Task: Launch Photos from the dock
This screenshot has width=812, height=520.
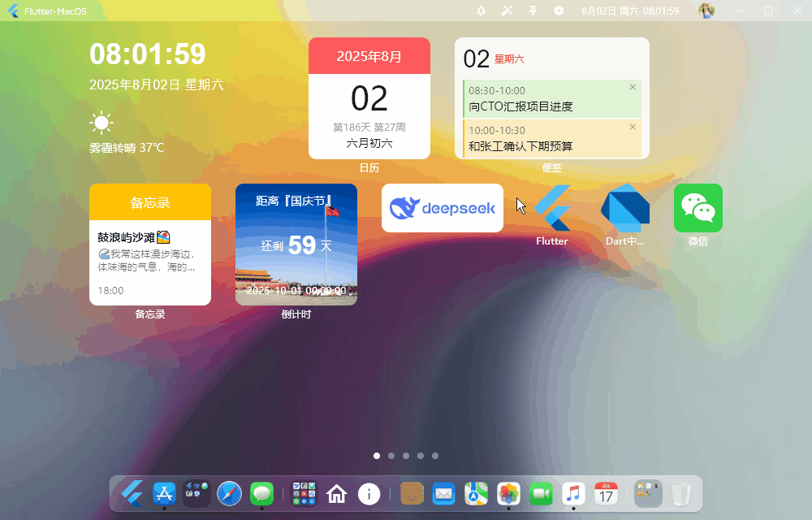Action: coord(508,493)
